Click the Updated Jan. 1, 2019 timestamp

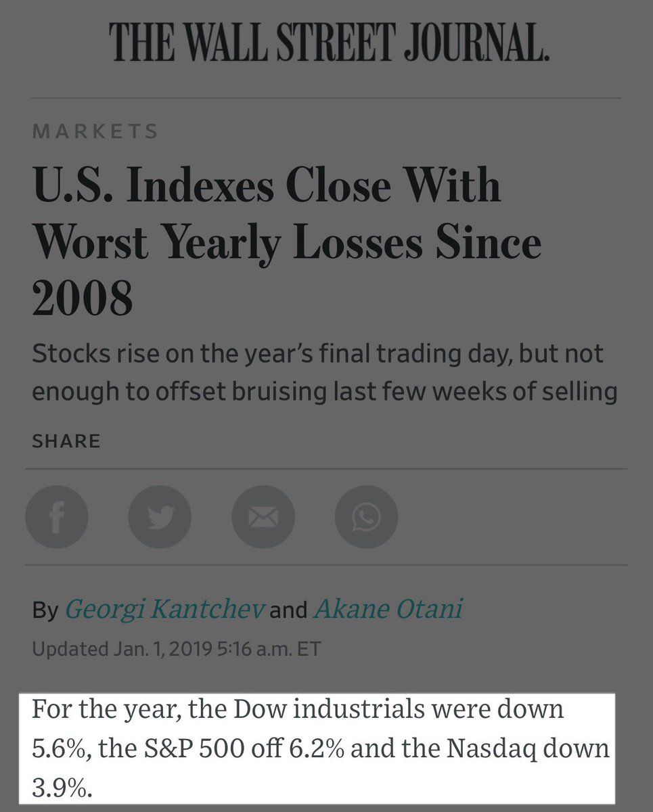[x=176, y=649]
